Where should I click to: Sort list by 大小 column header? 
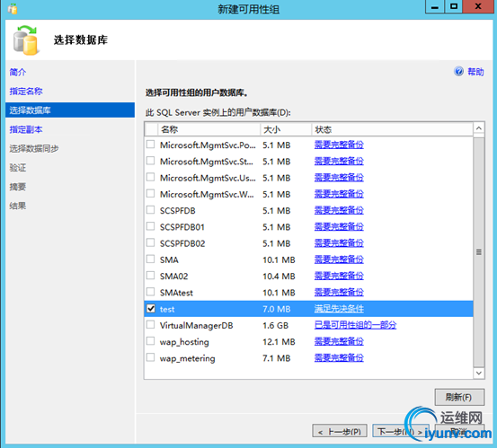tap(286, 129)
